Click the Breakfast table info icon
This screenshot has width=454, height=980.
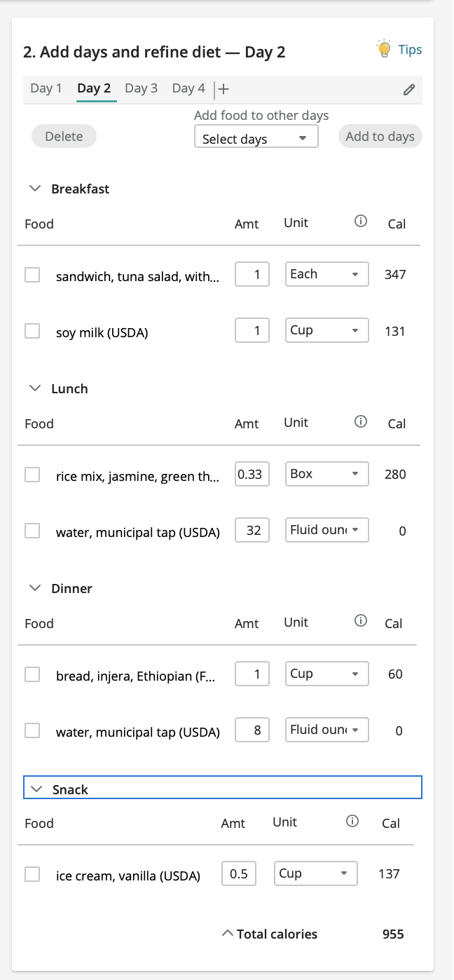click(361, 222)
